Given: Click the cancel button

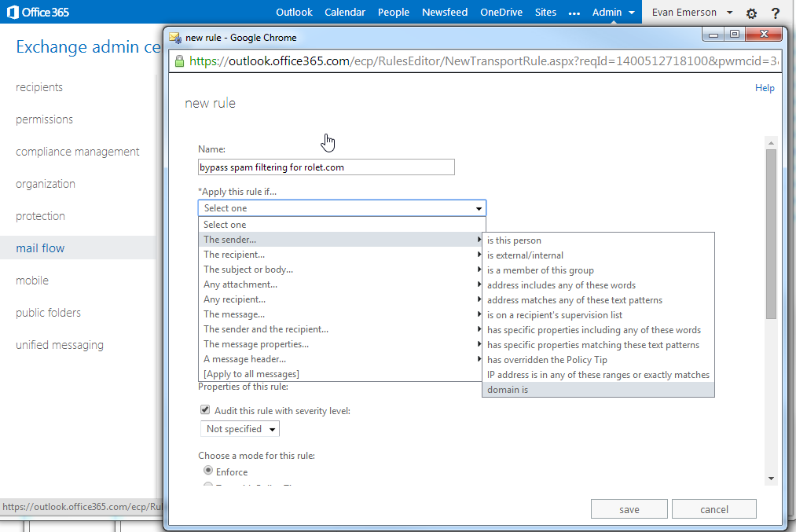Looking at the screenshot, I should pyautogui.click(x=713, y=509).
